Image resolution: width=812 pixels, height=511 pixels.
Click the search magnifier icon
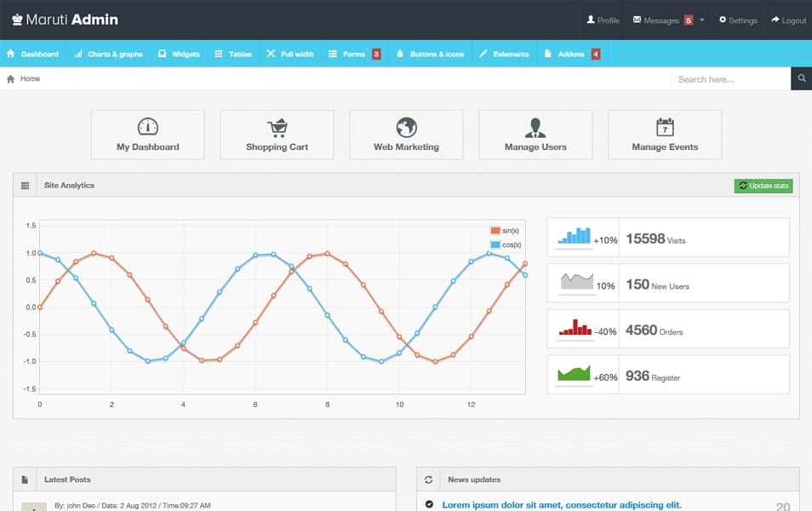[x=801, y=78]
